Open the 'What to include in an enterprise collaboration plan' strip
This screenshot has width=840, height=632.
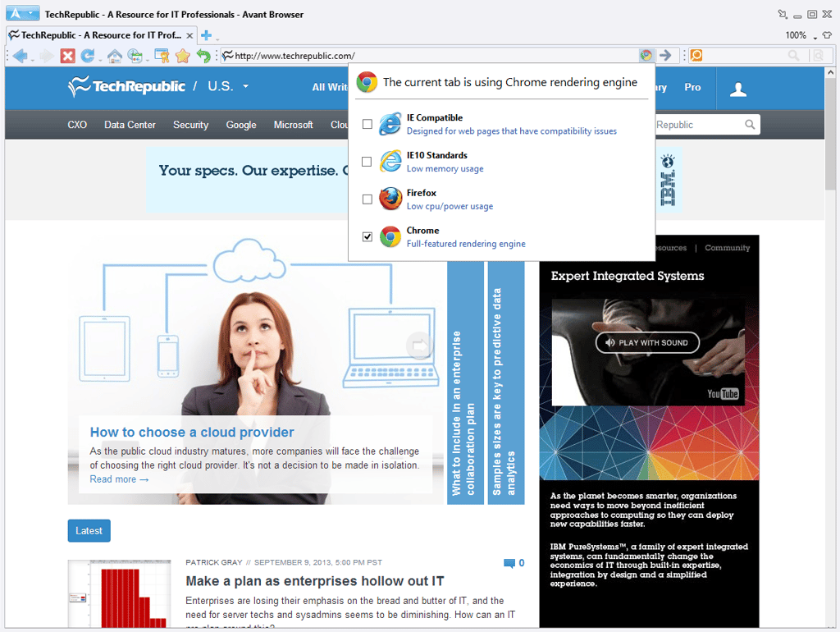[465, 382]
